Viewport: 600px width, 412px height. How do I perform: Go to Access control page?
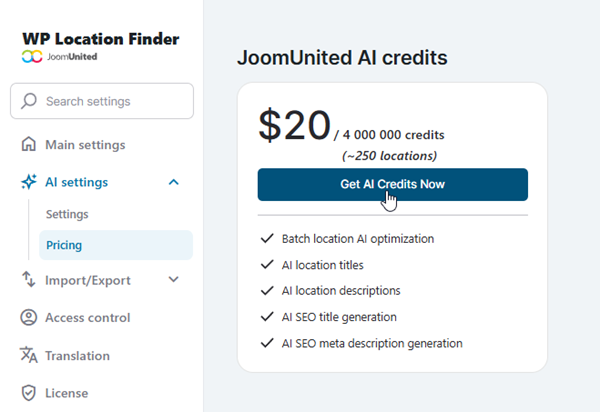pyautogui.click(x=87, y=318)
